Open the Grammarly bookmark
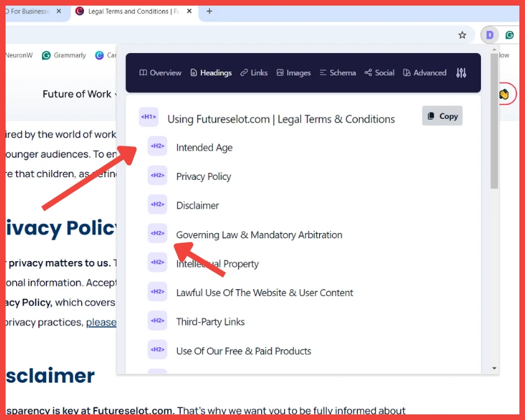525x420 pixels. click(64, 55)
